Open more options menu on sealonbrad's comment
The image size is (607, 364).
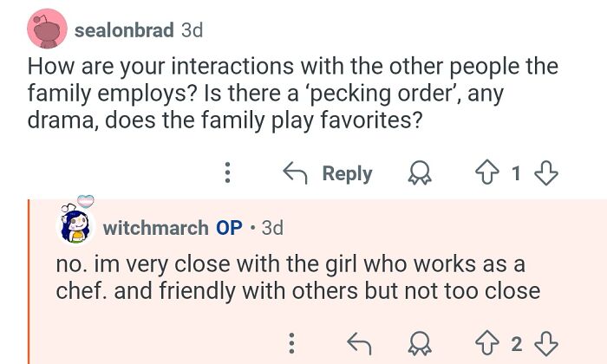pyautogui.click(x=228, y=173)
